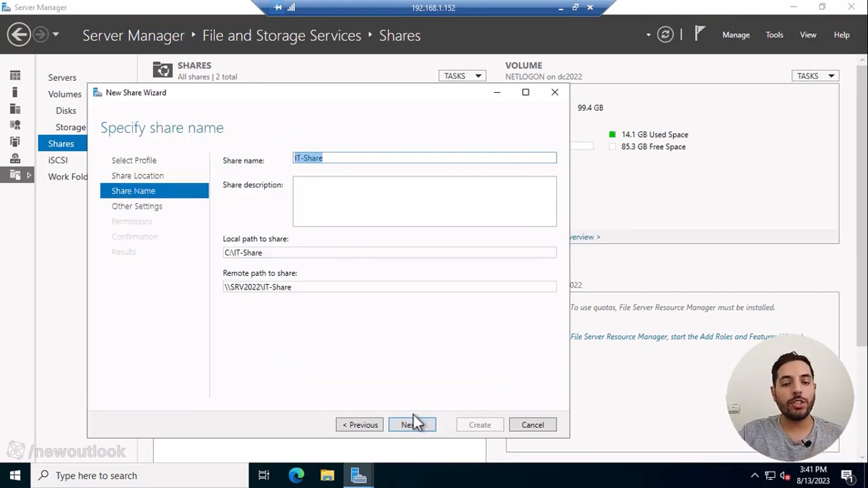Click the Previous button in the wizard
This screenshot has width=868, height=488.
[x=360, y=424]
